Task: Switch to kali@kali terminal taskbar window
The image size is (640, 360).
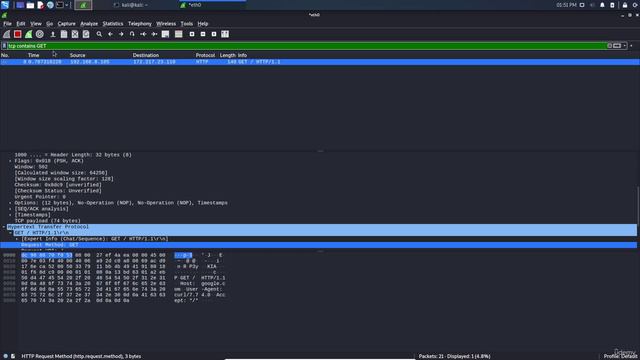Action: pyautogui.click(x=131, y=5)
